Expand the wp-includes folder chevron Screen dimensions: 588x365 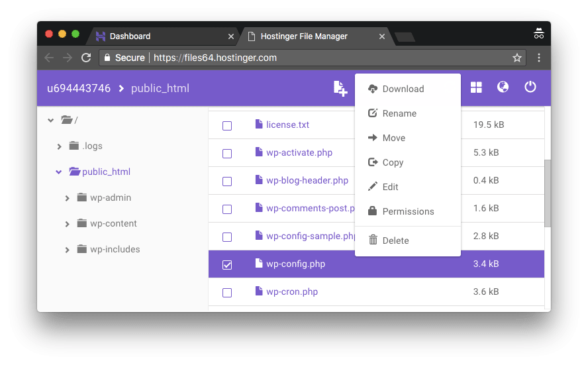(67, 250)
